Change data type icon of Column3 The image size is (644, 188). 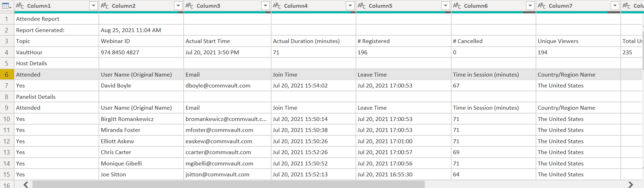point(189,6)
